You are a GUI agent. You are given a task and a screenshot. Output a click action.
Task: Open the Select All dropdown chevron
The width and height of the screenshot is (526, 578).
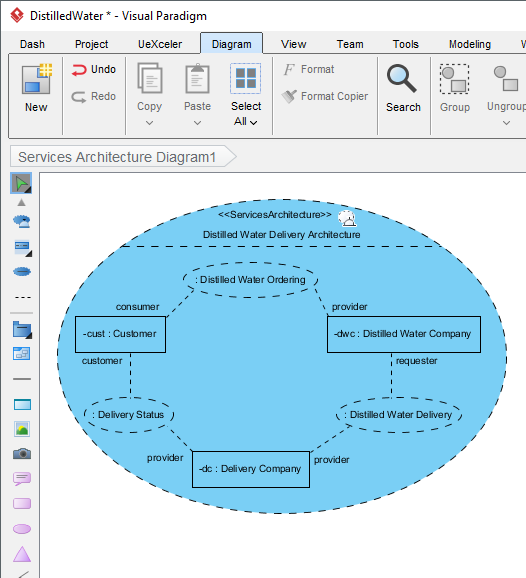pos(253,122)
